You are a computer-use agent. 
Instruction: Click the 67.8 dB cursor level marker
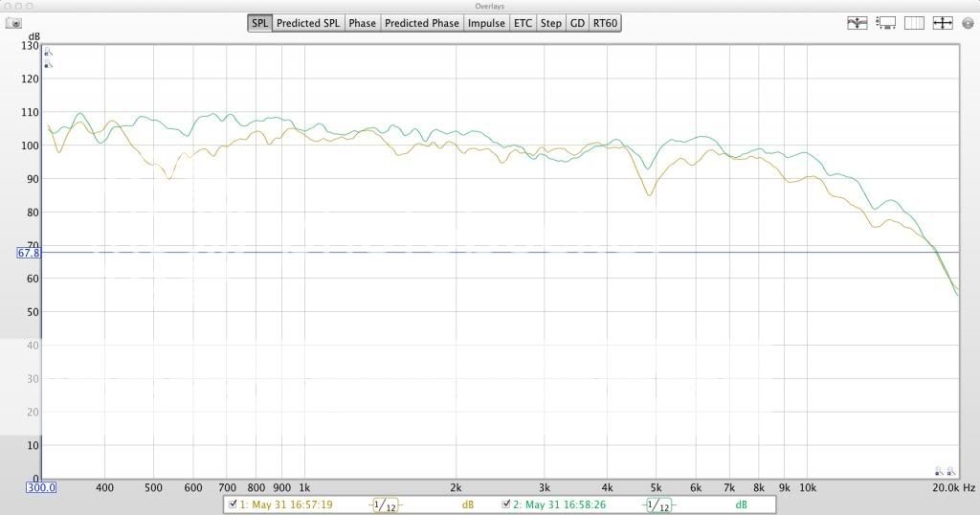click(x=28, y=253)
